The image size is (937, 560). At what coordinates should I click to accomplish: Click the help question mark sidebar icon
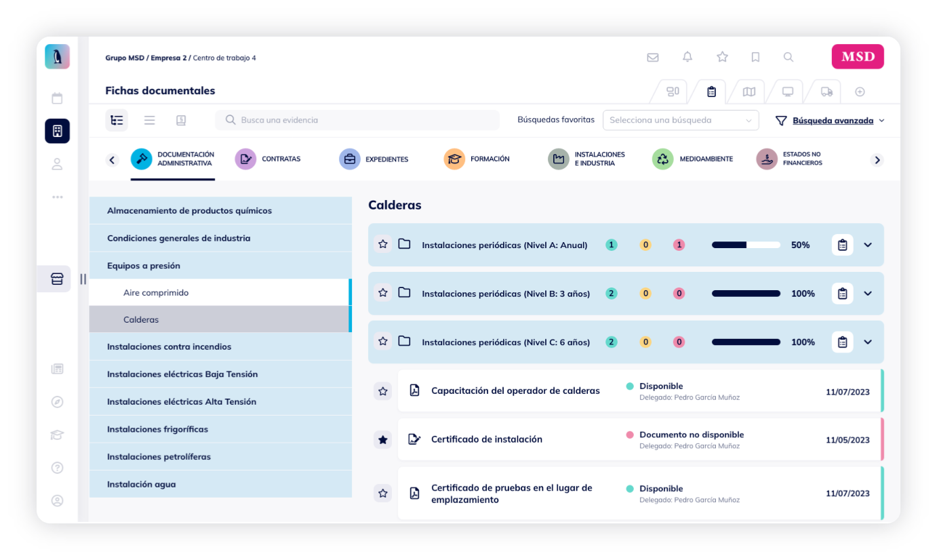(x=58, y=468)
